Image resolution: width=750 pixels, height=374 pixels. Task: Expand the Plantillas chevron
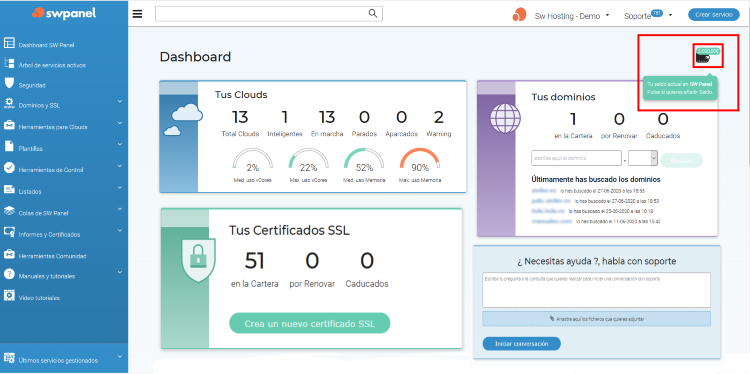coord(120,145)
